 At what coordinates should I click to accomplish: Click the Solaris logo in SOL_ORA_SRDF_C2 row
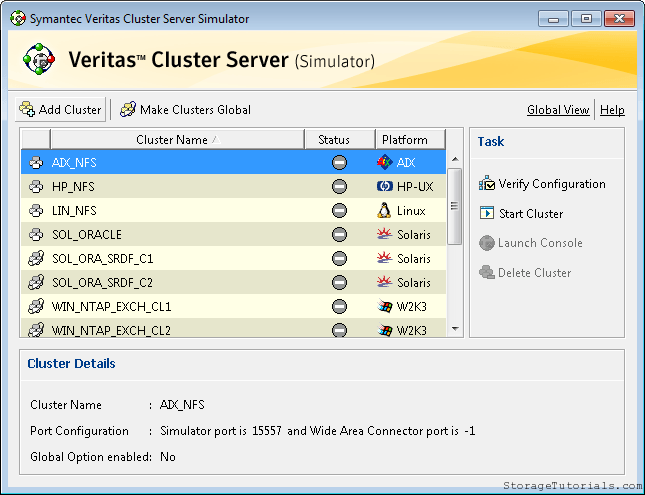pos(385,281)
